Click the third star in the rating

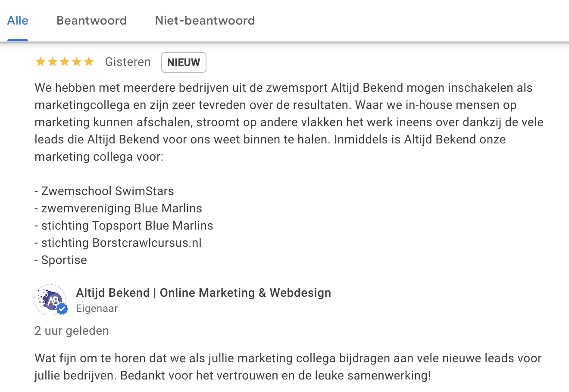pyautogui.click(x=65, y=62)
